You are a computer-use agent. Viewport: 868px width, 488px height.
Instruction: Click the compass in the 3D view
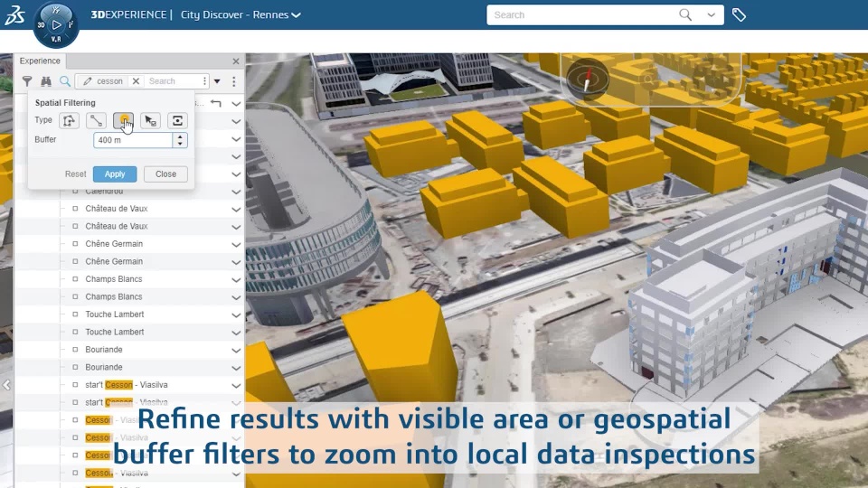pyautogui.click(x=588, y=80)
